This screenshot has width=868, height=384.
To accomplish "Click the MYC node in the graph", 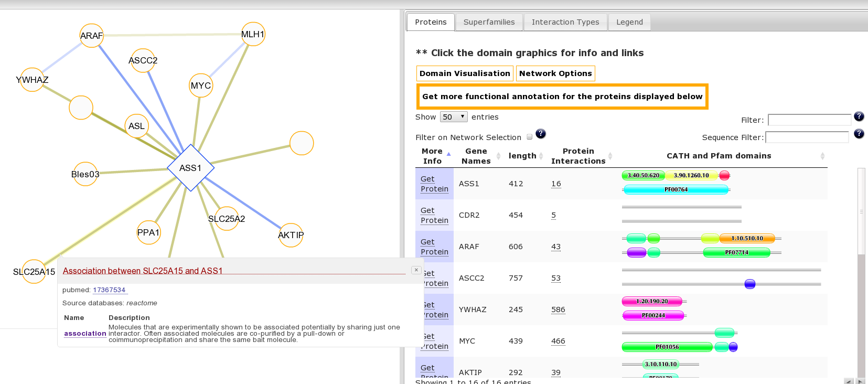I will (x=201, y=86).
